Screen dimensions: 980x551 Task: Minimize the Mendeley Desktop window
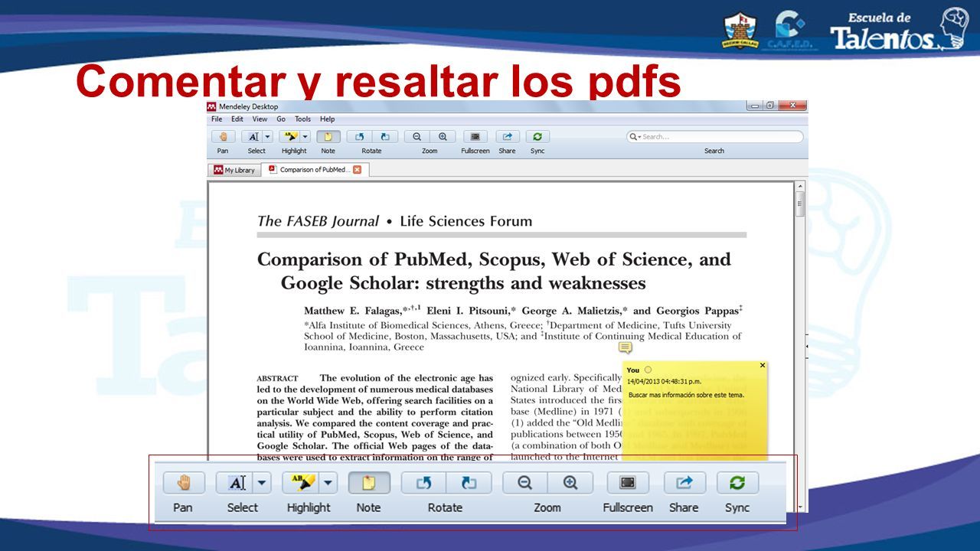[756, 106]
